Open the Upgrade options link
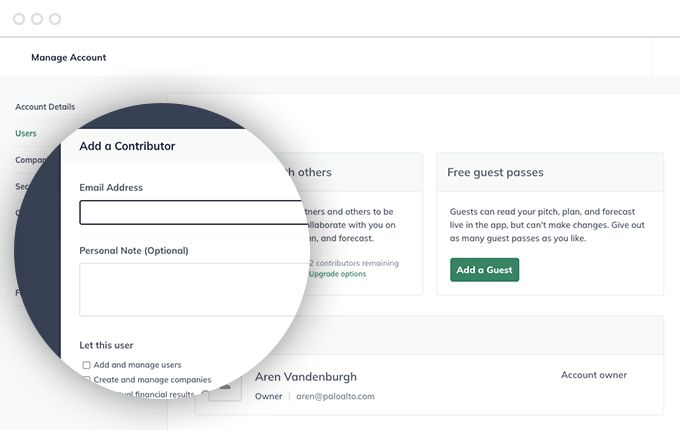Image resolution: width=680 pixels, height=430 pixels. (x=337, y=274)
